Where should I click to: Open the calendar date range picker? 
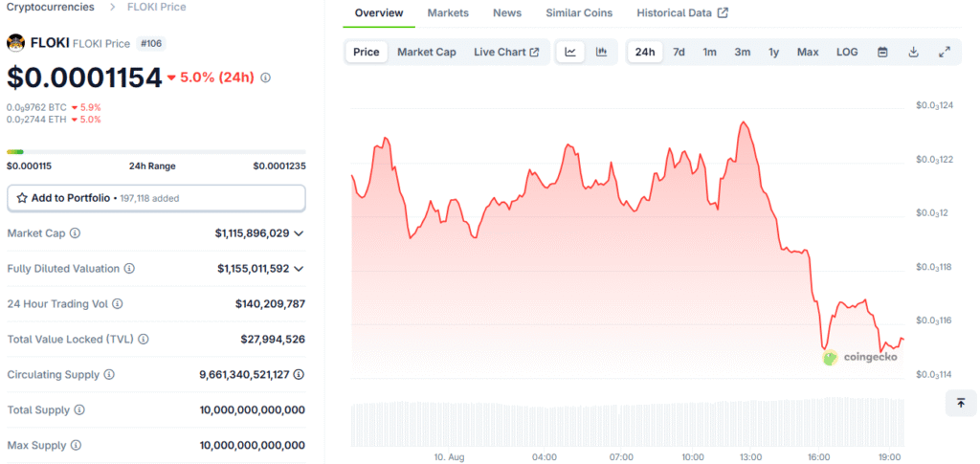click(882, 52)
